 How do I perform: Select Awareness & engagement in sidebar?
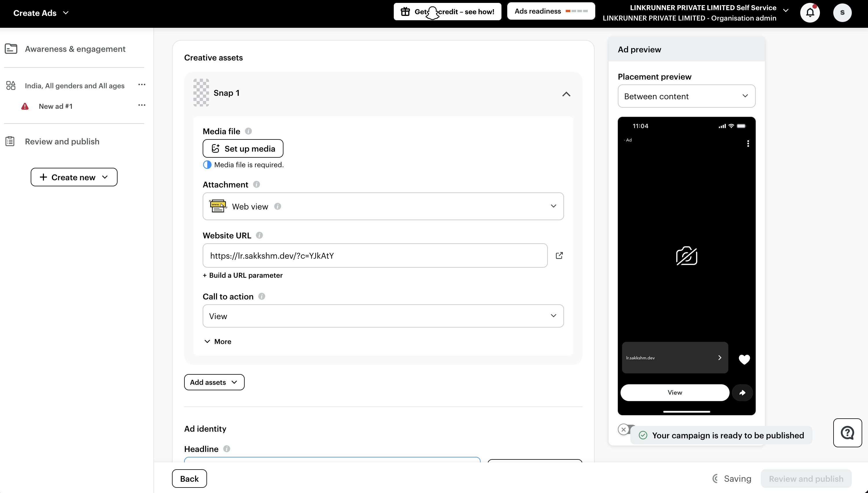pyautogui.click(x=75, y=49)
